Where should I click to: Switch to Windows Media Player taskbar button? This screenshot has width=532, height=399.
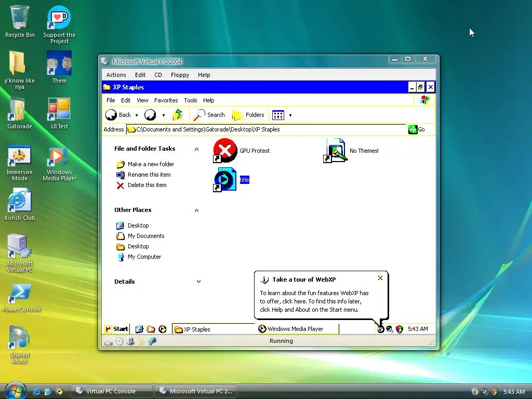tap(297, 329)
